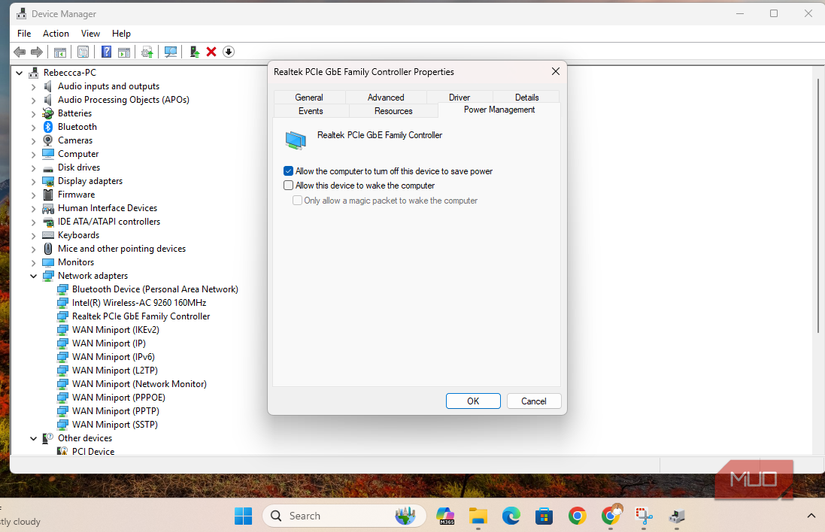Click the Device Manager vertical scrollbar
Viewport: 825px width, 532px height.
click(818, 205)
